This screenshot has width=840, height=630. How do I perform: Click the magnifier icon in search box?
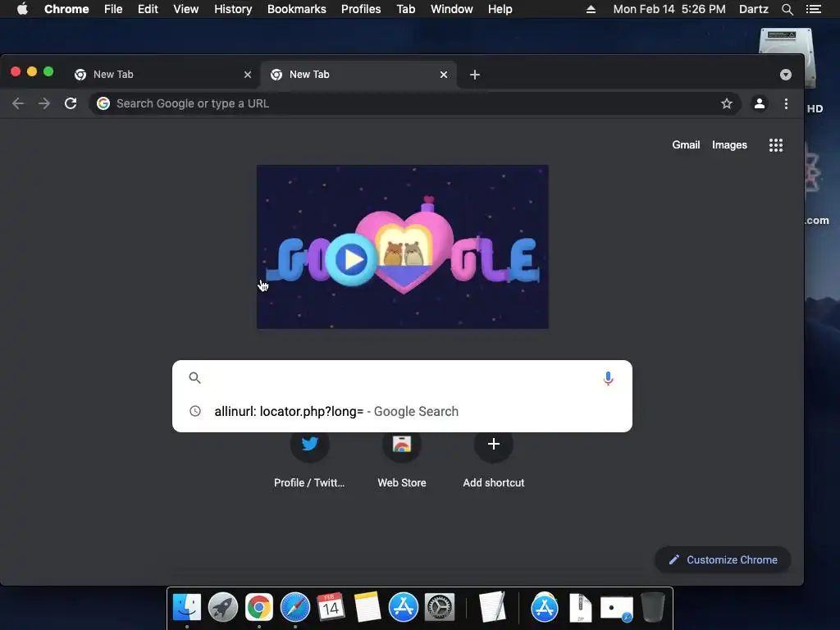194,377
